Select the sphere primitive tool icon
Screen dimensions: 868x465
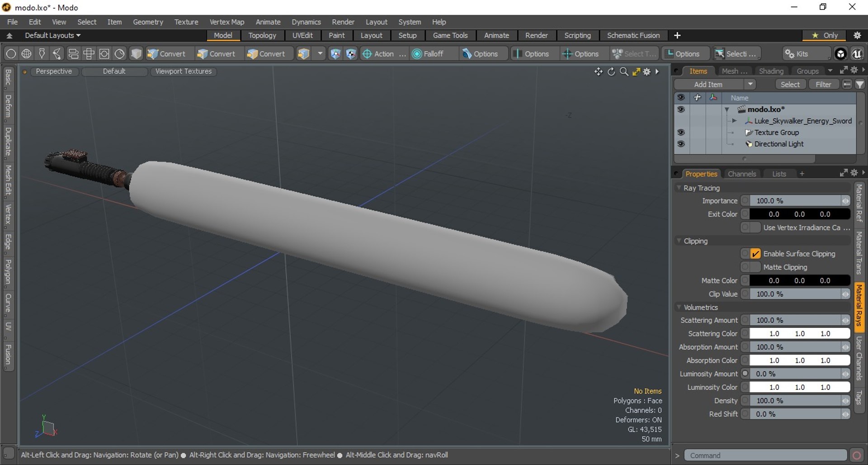pyautogui.click(x=11, y=54)
